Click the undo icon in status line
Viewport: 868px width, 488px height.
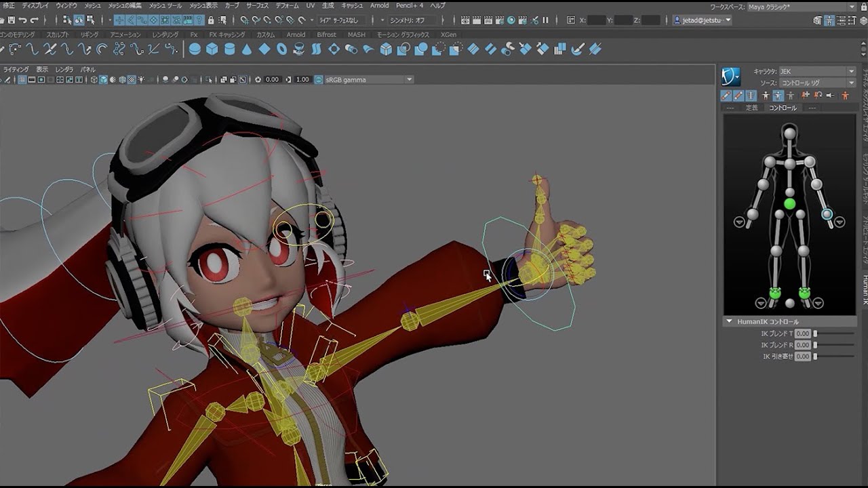(22, 20)
